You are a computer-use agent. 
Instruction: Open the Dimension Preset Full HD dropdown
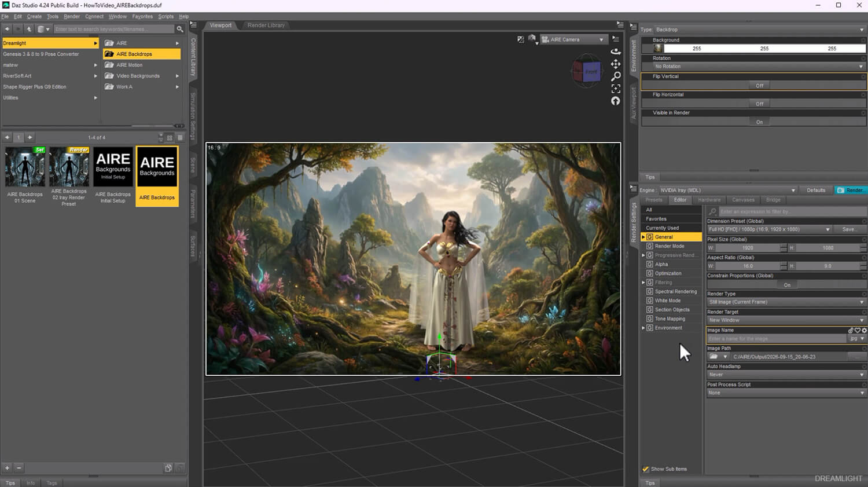[x=770, y=229]
